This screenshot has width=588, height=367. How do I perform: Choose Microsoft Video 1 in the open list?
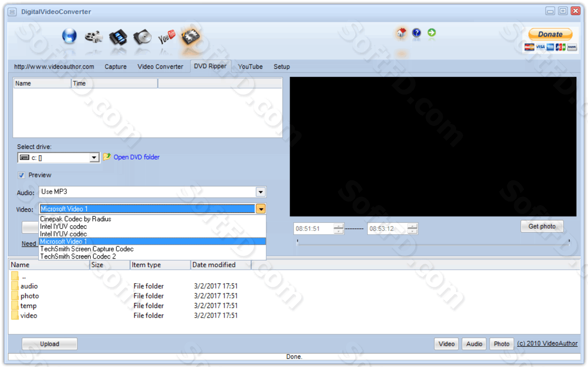click(152, 241)
